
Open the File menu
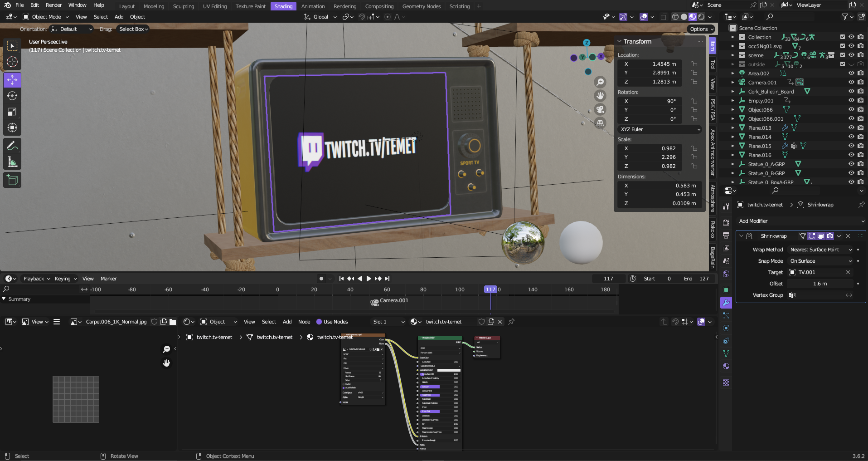pos(19,5)
